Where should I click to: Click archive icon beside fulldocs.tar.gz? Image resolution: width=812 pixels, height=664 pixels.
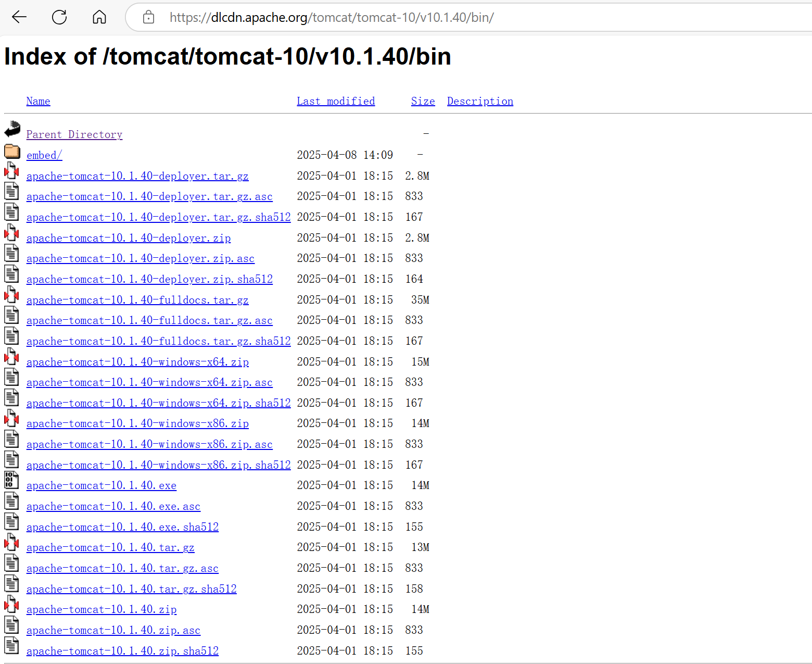[x=12, y=294]
